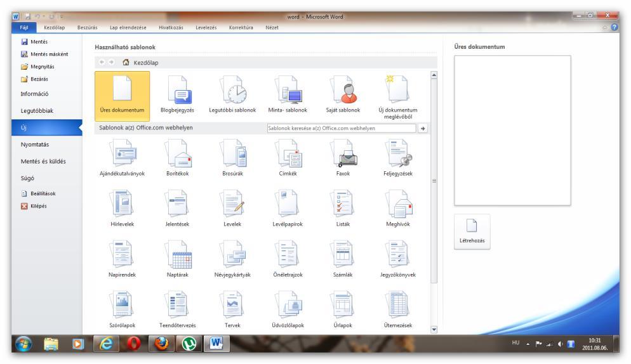Switch to the Lap elrendezése tab
Viewport: 631px width, 364px height.
128,27
